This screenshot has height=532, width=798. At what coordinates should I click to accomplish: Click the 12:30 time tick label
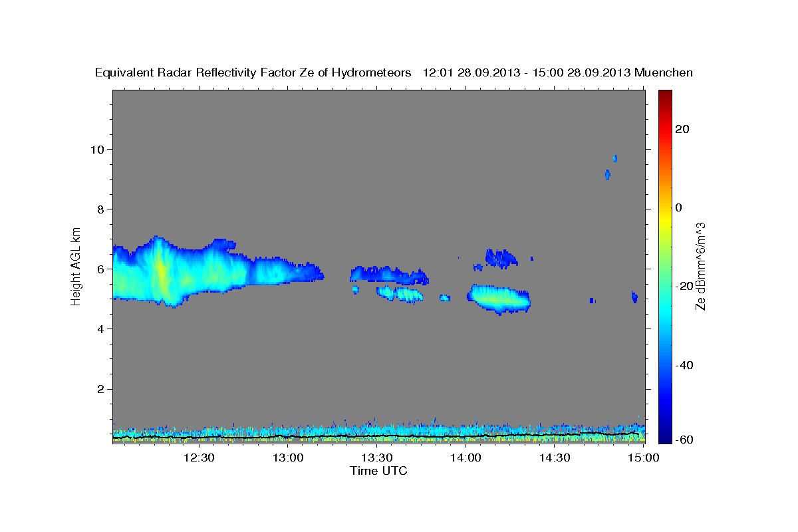click(x=199, y=458)
